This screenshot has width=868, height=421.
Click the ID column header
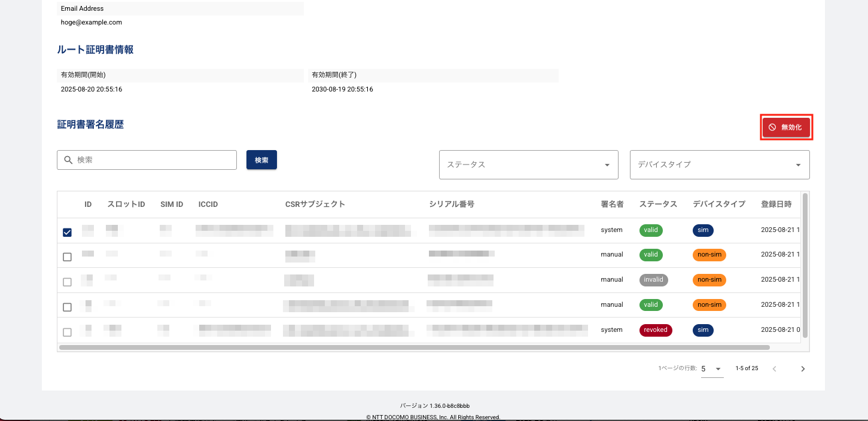88,205
